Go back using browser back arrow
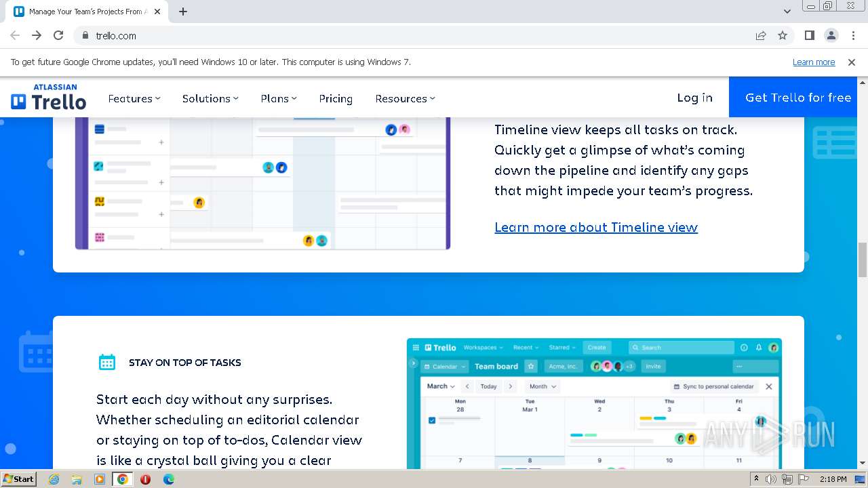Image resolution: width=868 pixels, height=488 pixels. pos(15,35)
